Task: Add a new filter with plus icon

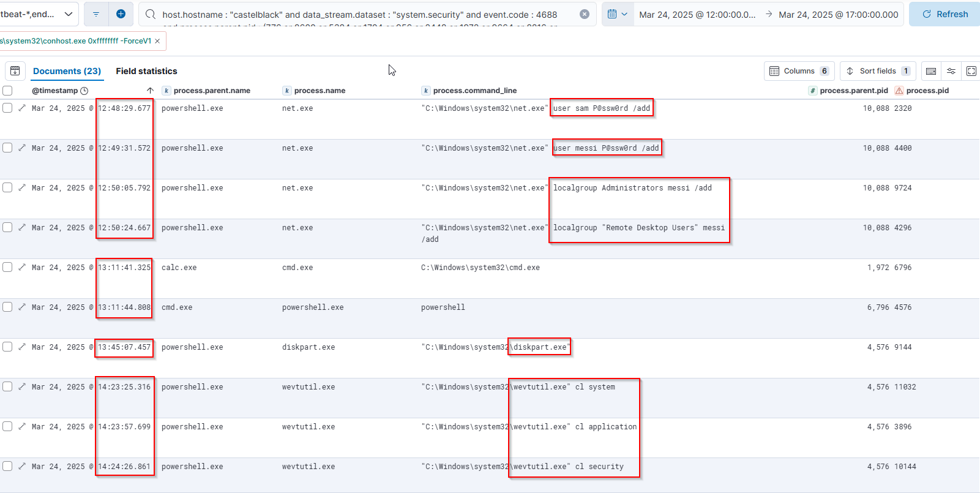Action: [x=121, y=14]
